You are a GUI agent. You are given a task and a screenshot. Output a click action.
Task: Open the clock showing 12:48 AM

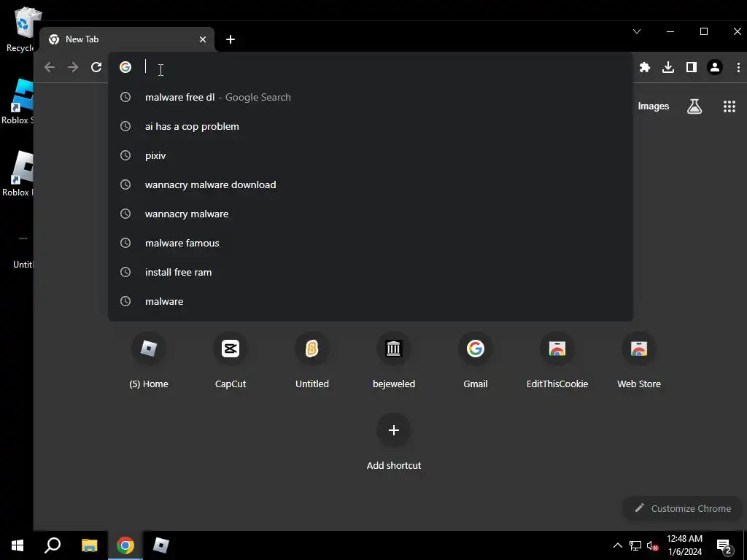click(684, 545)
